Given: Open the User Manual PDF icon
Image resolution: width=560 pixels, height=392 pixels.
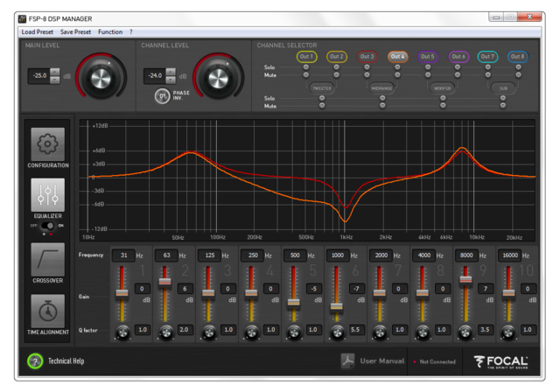Looking at the screenshot, I should tap(346, 360).
